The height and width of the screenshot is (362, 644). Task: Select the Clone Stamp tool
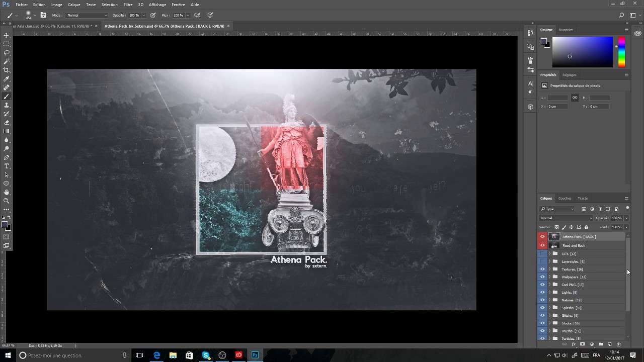point(7,105)
